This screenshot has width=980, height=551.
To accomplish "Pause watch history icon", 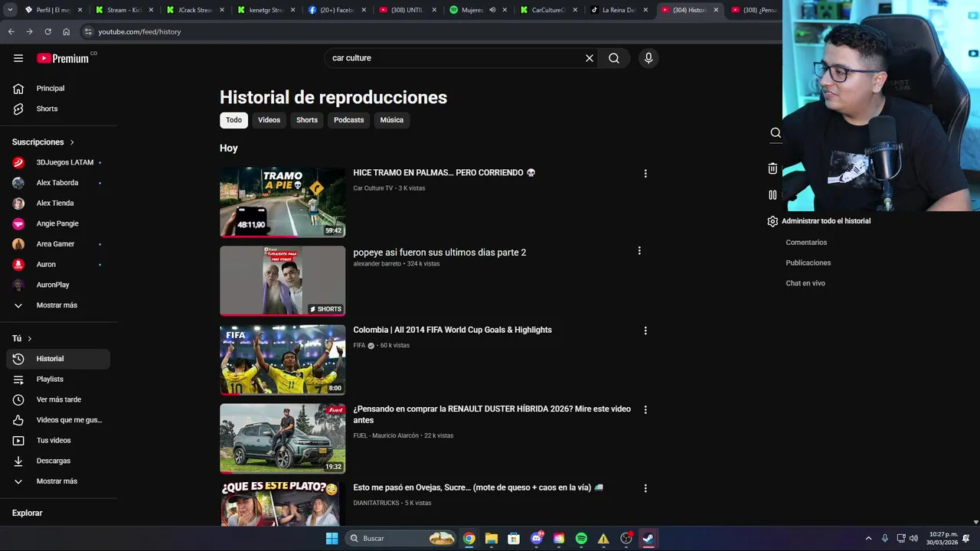I will (x=773, y=195).
